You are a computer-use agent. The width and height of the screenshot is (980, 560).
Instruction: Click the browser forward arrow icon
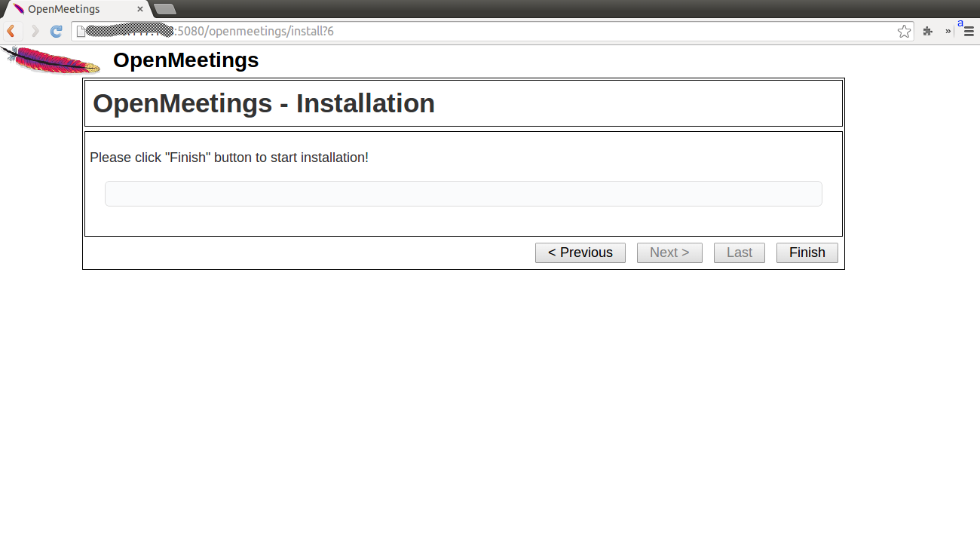(35, 31)
